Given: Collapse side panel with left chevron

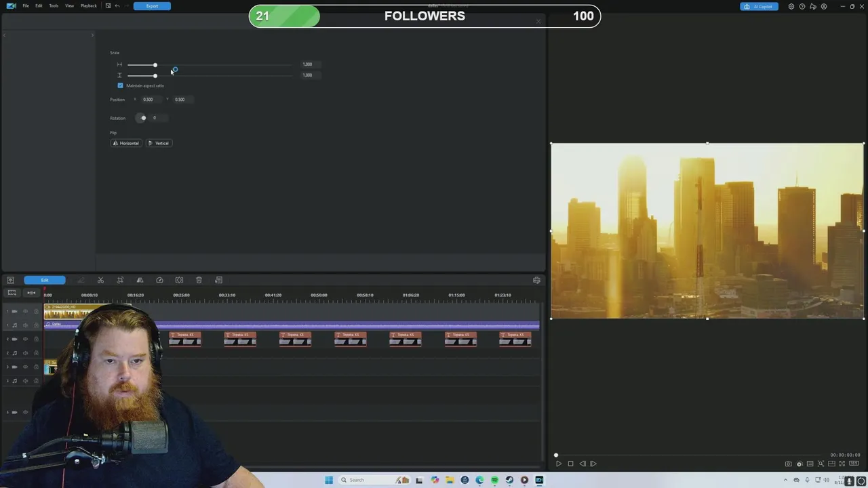Looking at the screenshot, I should click(x=4, y=35).
